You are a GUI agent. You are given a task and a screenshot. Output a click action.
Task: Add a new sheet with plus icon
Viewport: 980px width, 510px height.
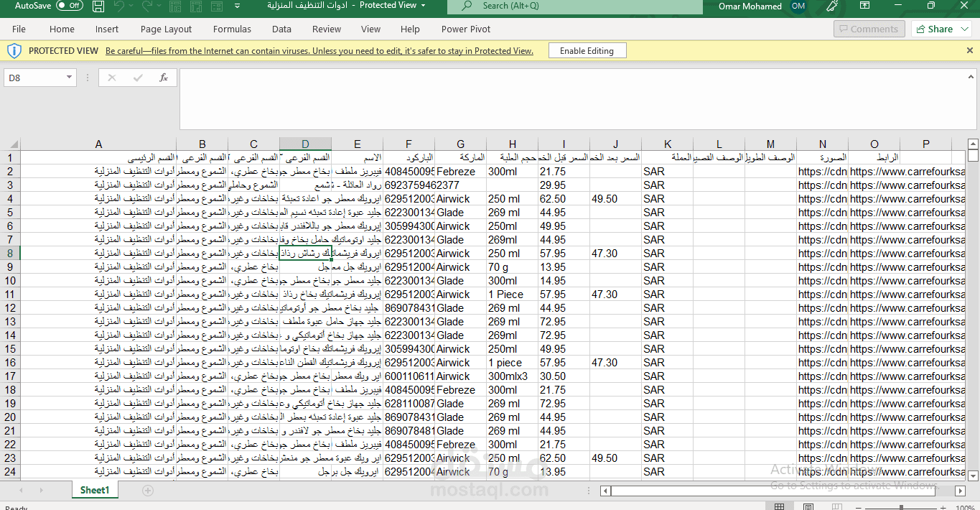pos(148,491)
